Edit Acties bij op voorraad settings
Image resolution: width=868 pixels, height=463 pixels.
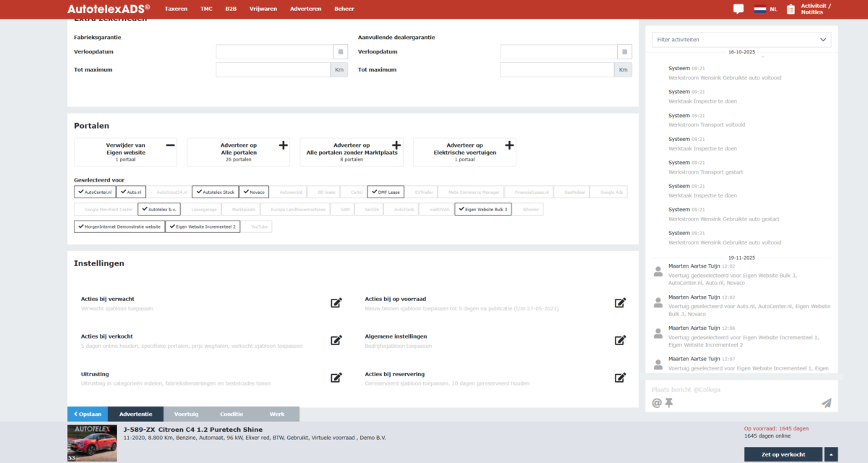tap(620, 303)
